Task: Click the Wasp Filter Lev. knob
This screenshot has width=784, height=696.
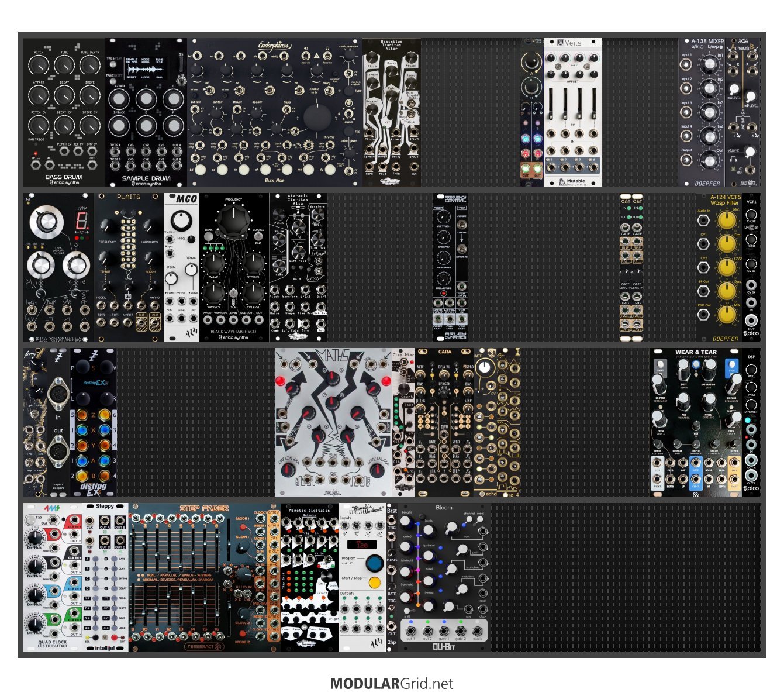Action: click(726, 220)
